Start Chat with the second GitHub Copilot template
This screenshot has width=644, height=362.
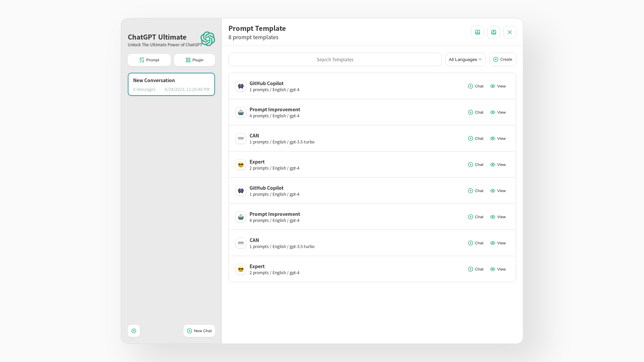(476, 191)
